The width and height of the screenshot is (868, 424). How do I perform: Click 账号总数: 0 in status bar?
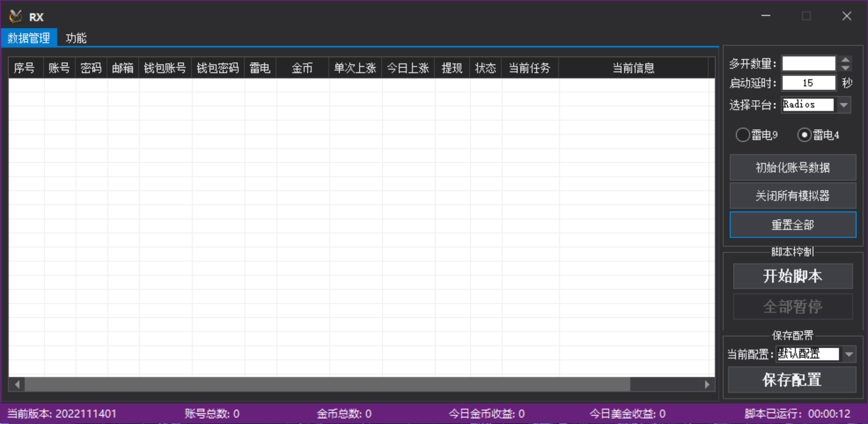tap(212, 414)
